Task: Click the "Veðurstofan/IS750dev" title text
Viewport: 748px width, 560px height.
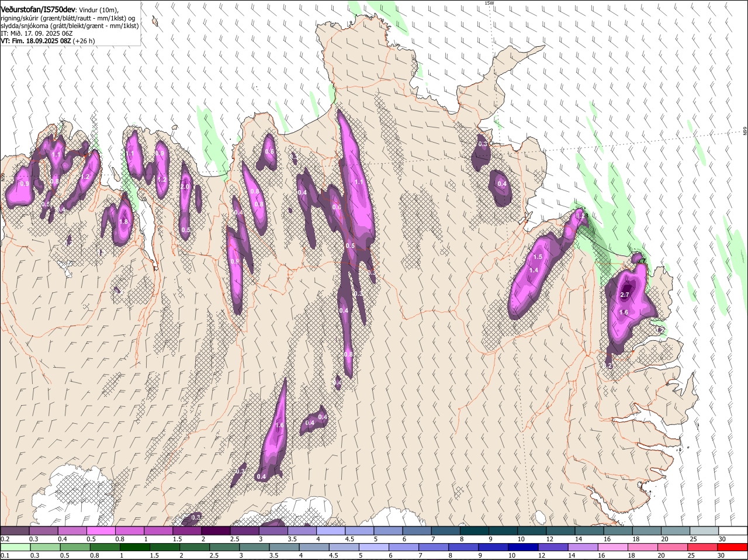Action: pyautogui.click(x=37, y=9)
